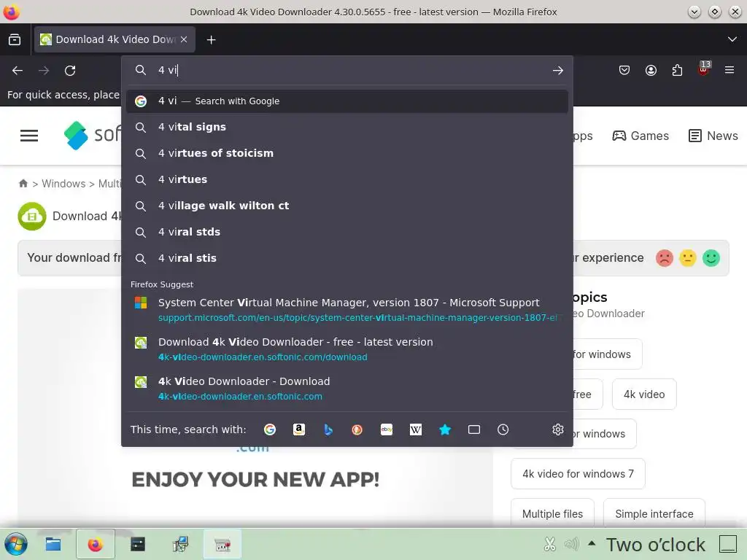This screenshot has width=747, height=560.
Task: Search this time with Amazon icon
Action: [298, 429]
